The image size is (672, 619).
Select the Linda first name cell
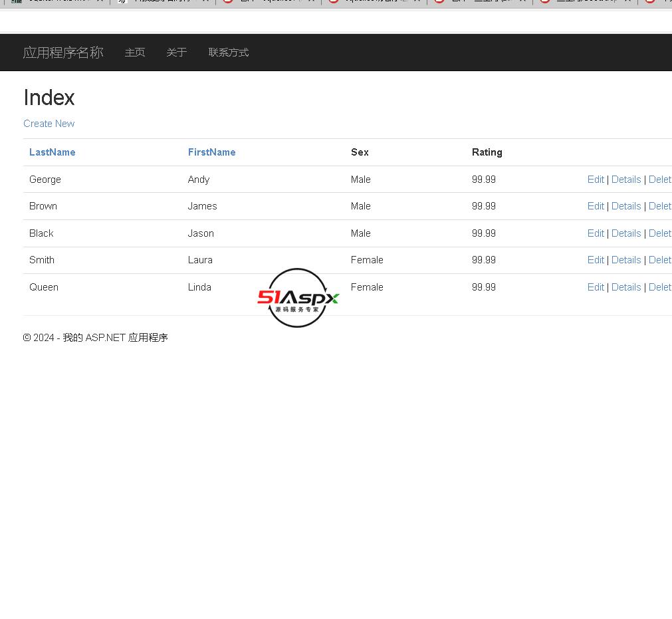point(199,287)
